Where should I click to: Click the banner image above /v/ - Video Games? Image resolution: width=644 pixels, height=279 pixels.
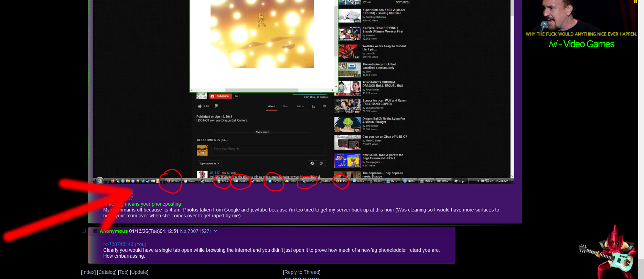pyautogui.click(x=581, y=18)
